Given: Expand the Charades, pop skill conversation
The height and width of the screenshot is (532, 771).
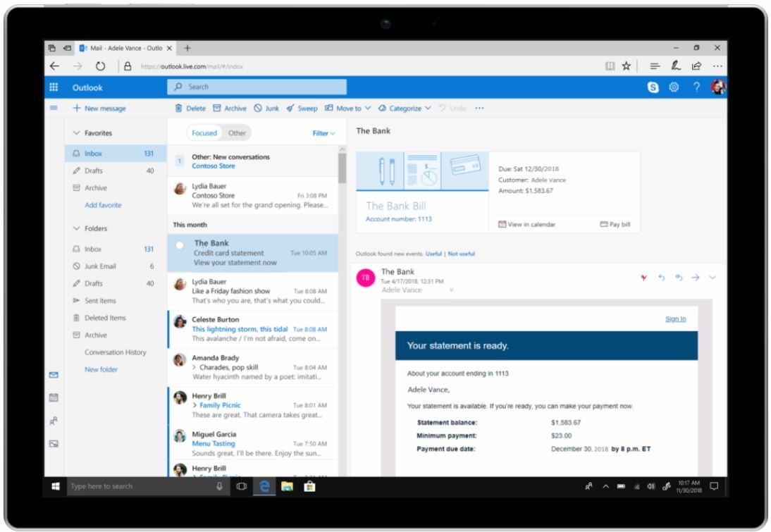Looking at the screenshot, I should (x=195, y=367).
